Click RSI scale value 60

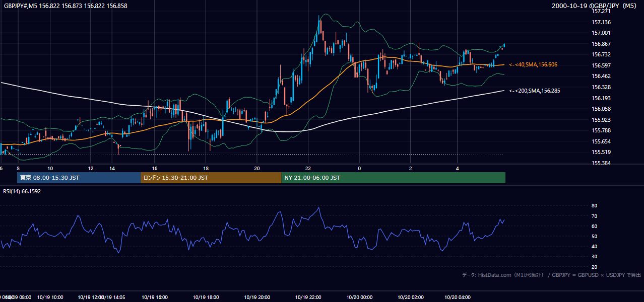(x=594, y=226)
